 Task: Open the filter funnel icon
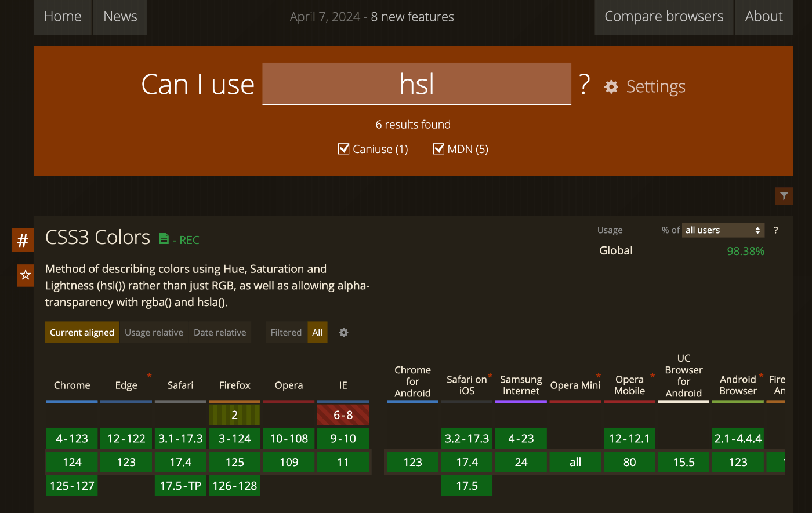[x=784, y=196]
